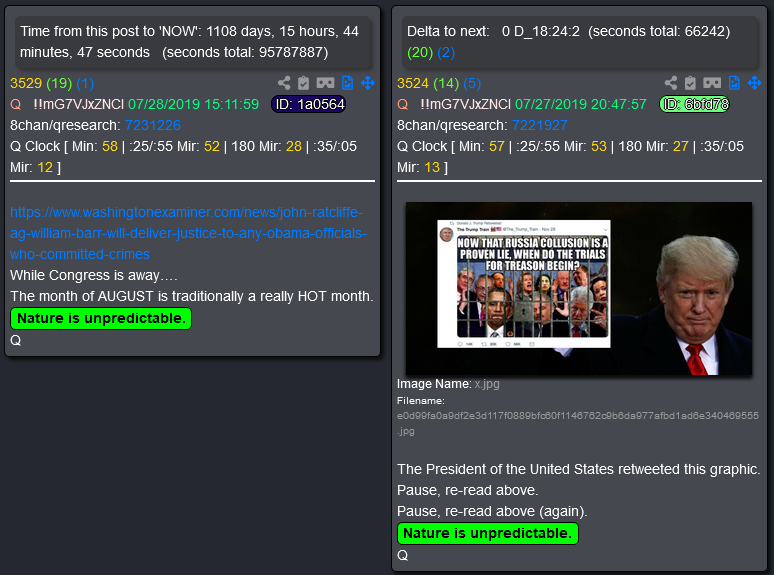Click the ID: 1a0564 badge
This screenshot has height=575, width=774.
[x=309, y=104]
